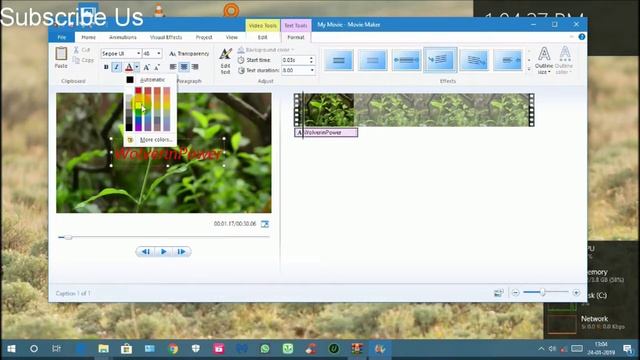The image size is (640, 360).
Task: Select the sixth slide text effect
Action: [508, 60]
